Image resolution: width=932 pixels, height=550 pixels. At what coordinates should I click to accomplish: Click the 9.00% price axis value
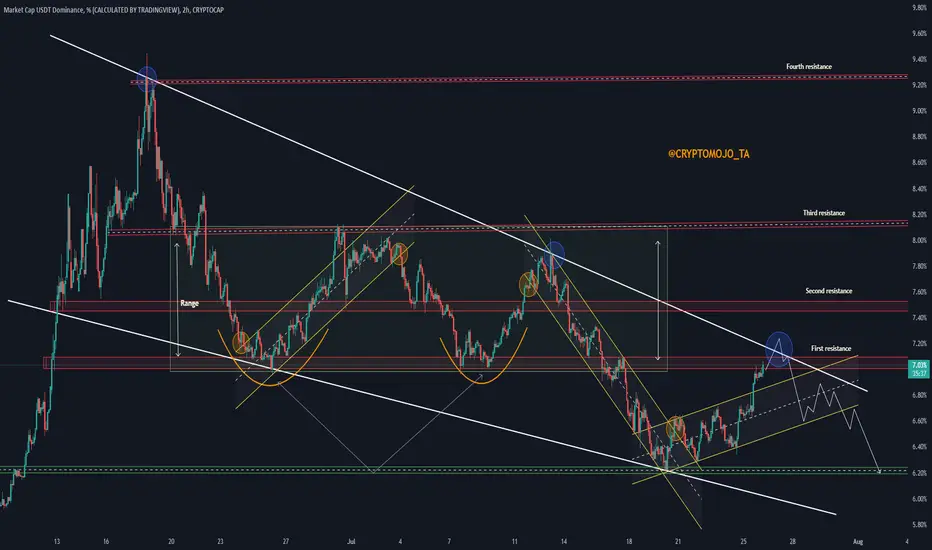(x=919, y=111)
